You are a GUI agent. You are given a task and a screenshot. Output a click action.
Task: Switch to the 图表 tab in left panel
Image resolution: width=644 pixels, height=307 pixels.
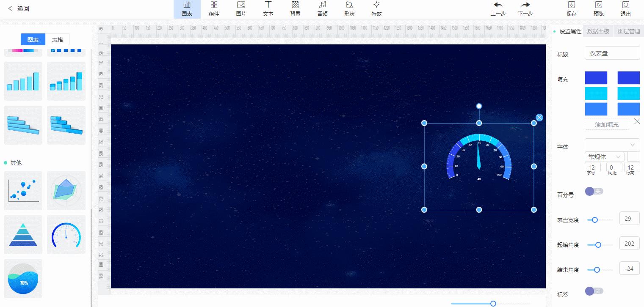pos(33,40)
